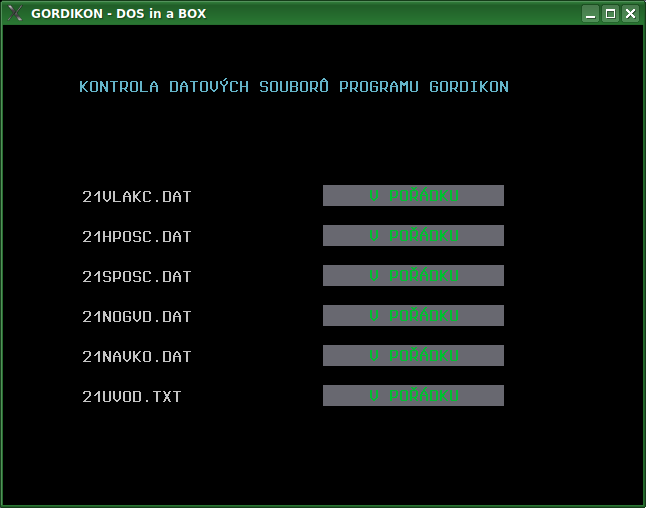
Task: Maximize the GORDIKON window
Action: coord(610,13)
